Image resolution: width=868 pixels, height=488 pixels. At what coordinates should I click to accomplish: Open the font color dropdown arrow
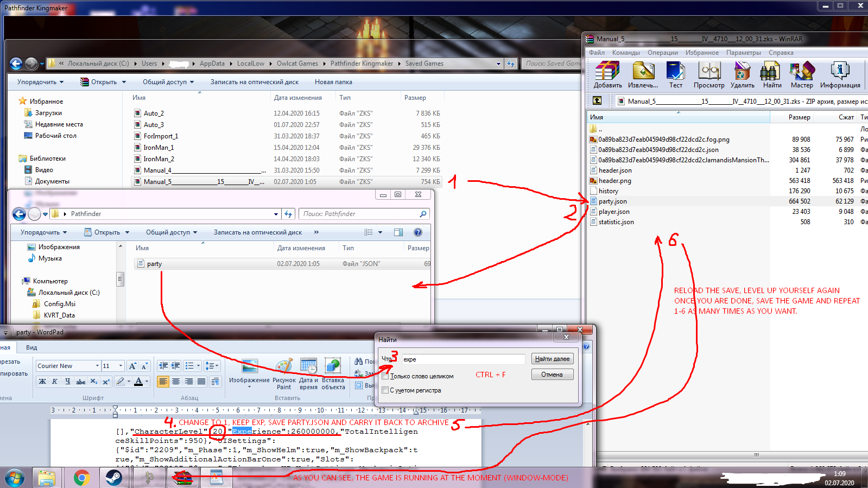point(147,382)
